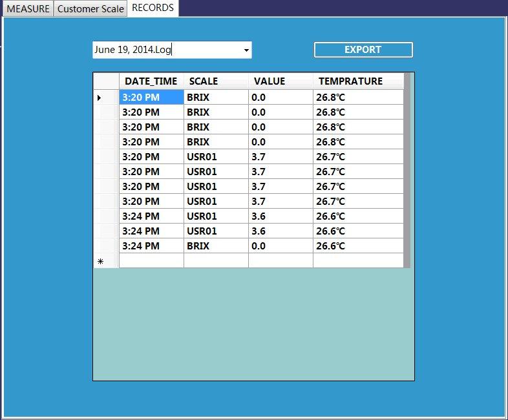Click the empty DATE_TIME cell in new row
Screen dimensions: 508x420
pyautogui.click(x=151, y=261)
